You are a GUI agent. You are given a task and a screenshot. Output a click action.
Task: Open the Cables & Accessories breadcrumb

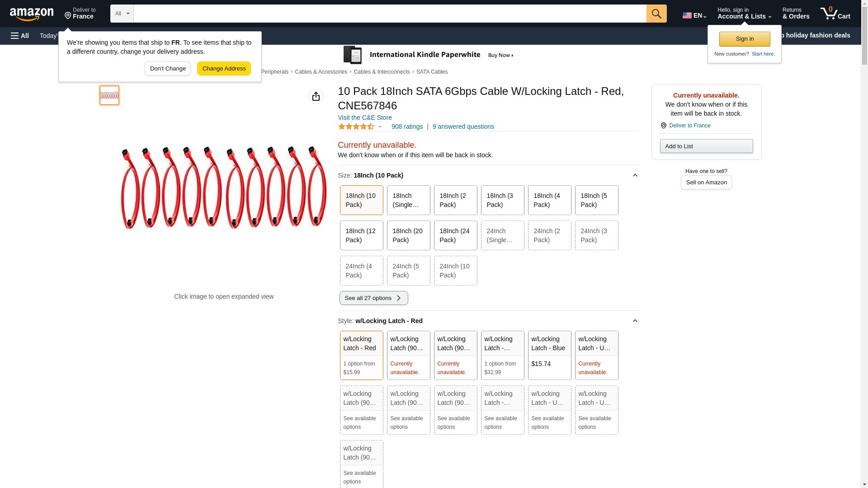tap(321, 72)
